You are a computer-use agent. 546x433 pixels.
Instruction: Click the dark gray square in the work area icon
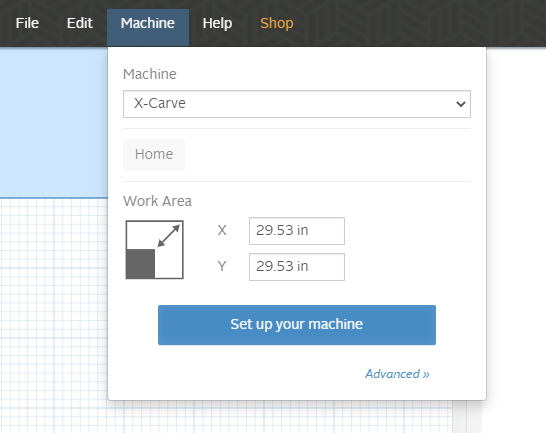coord(141,264)
